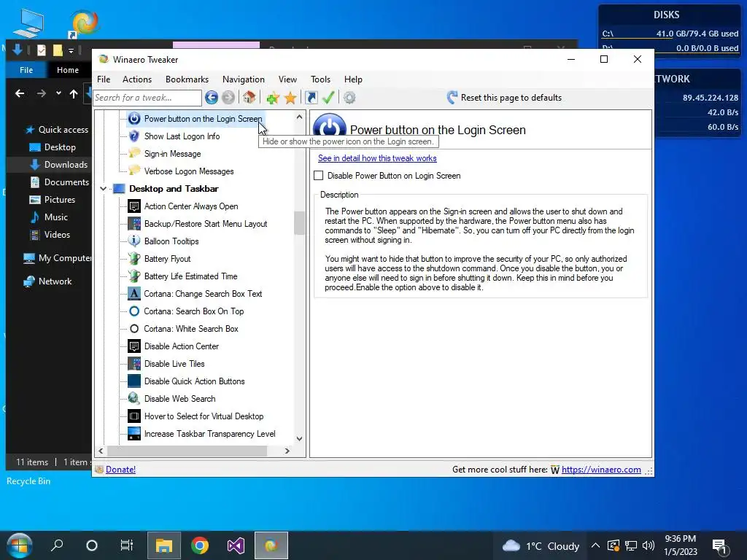Open the File menu in Winaero Tweaker
747x560 pixels.
coord(104,79)
